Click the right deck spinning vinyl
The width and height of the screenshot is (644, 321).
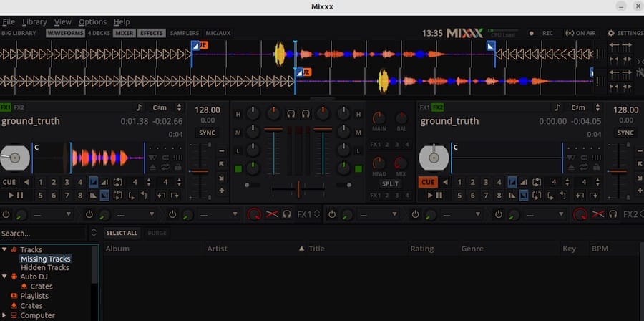pos(434,158)
